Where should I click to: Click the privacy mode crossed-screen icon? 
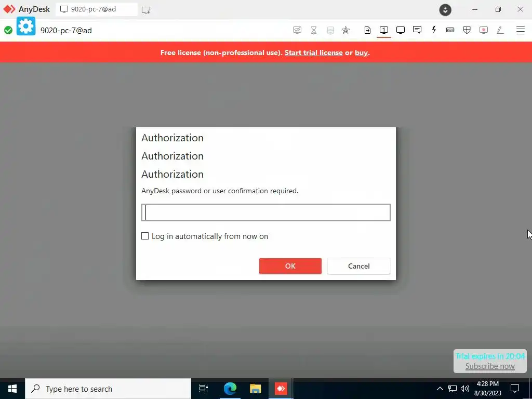point(297,30)
